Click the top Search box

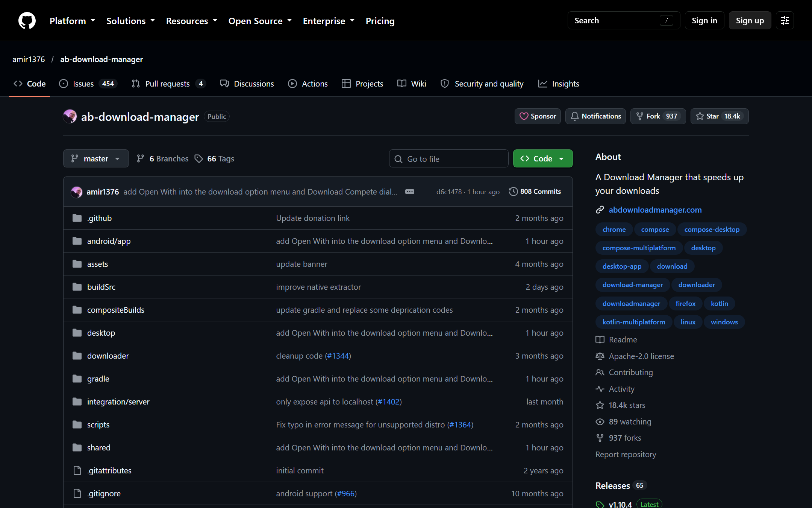pos(624,20)
